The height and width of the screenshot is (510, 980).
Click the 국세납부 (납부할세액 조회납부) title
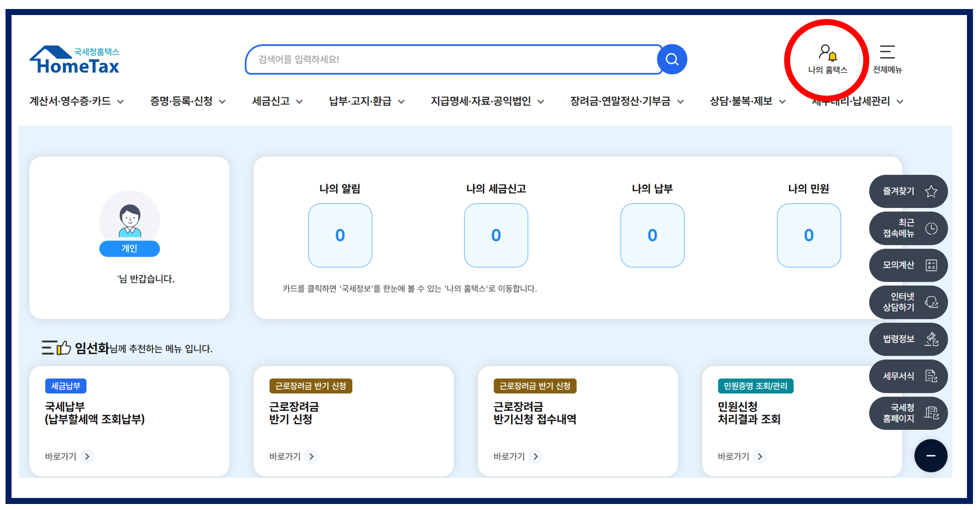coord(95,413)
